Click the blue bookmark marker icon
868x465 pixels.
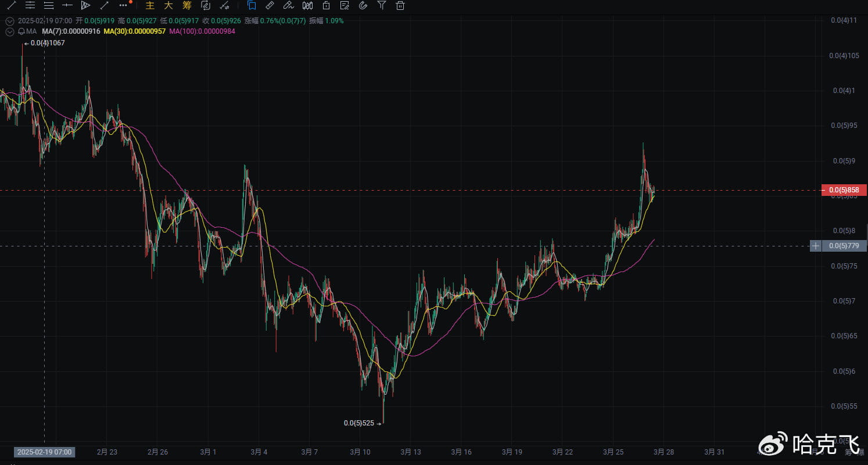(252, 6)
